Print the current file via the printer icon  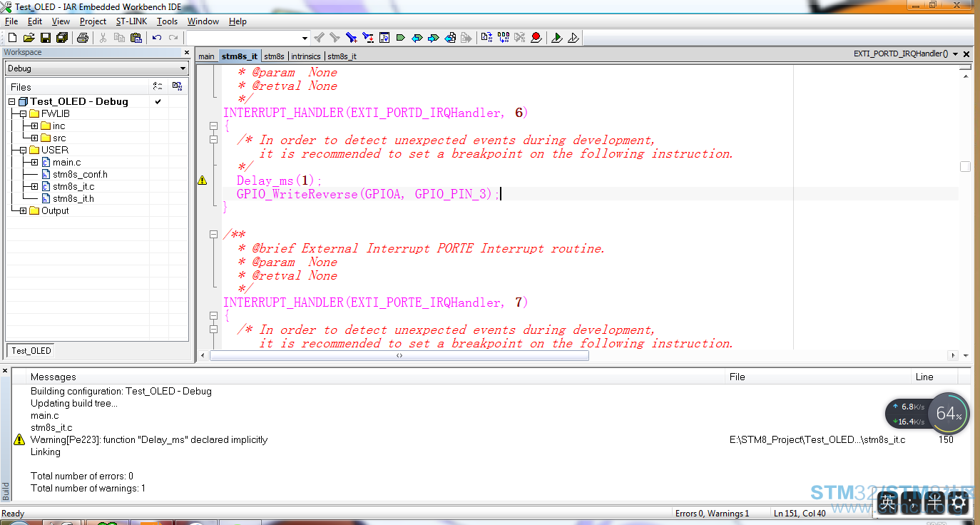[83, 38]
